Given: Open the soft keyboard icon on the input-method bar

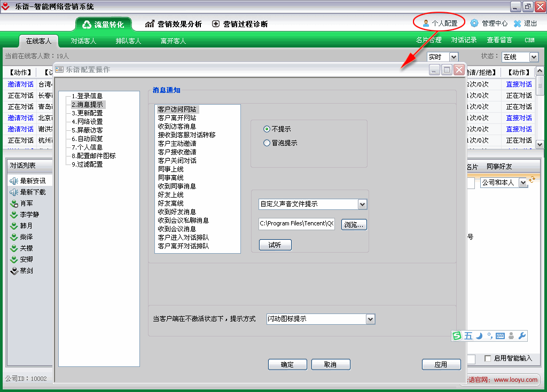Looking at the screenshot, I should (x=500, y=336).
